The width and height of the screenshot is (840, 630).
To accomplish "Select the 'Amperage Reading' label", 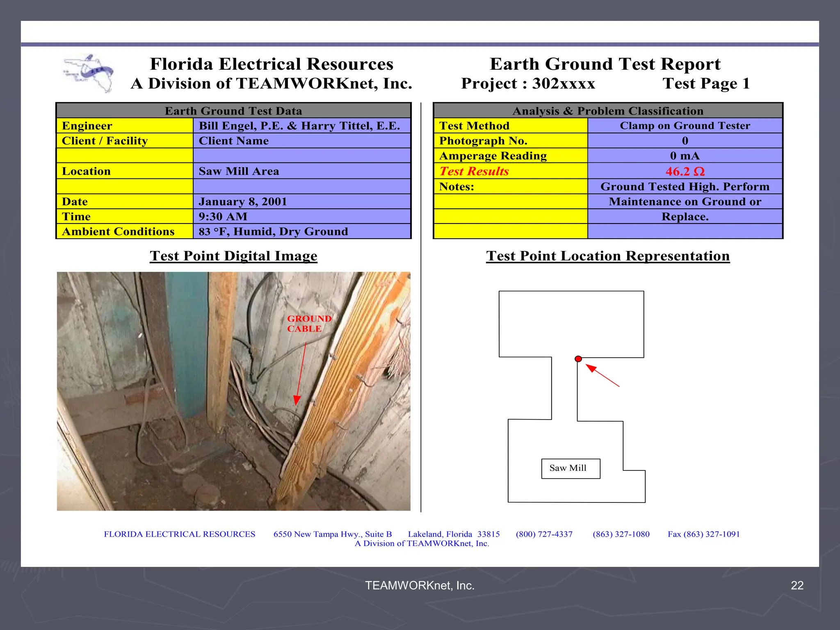I will click(x=511, y=156).
